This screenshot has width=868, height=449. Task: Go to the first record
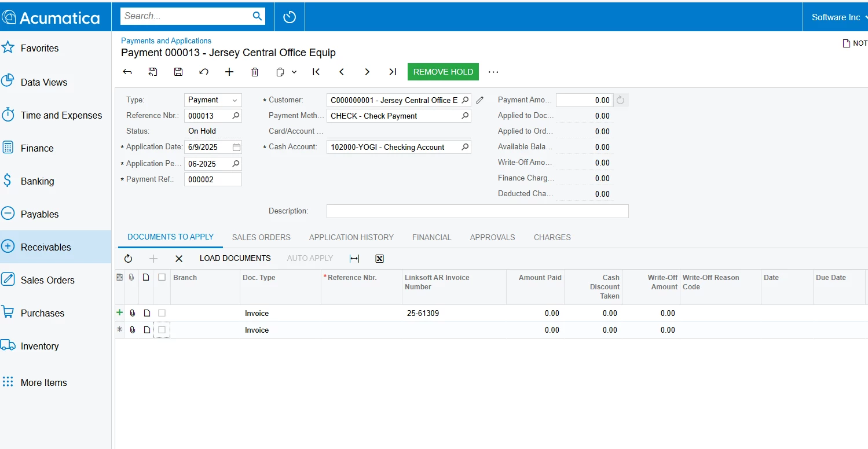coord(316,72)
